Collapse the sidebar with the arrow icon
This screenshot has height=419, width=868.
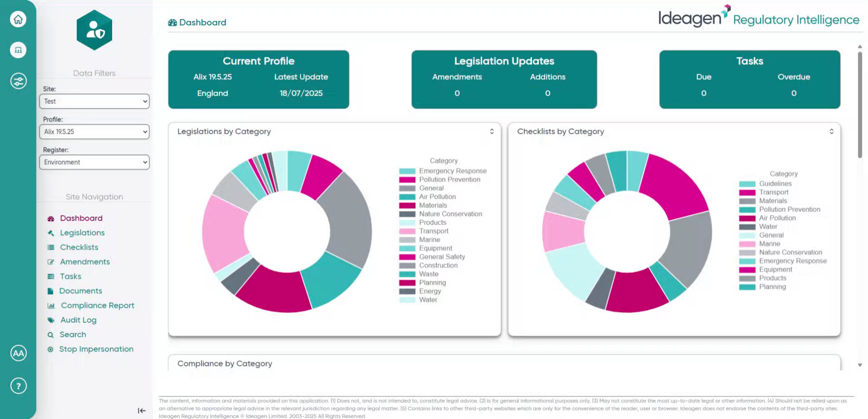[142, 410]
